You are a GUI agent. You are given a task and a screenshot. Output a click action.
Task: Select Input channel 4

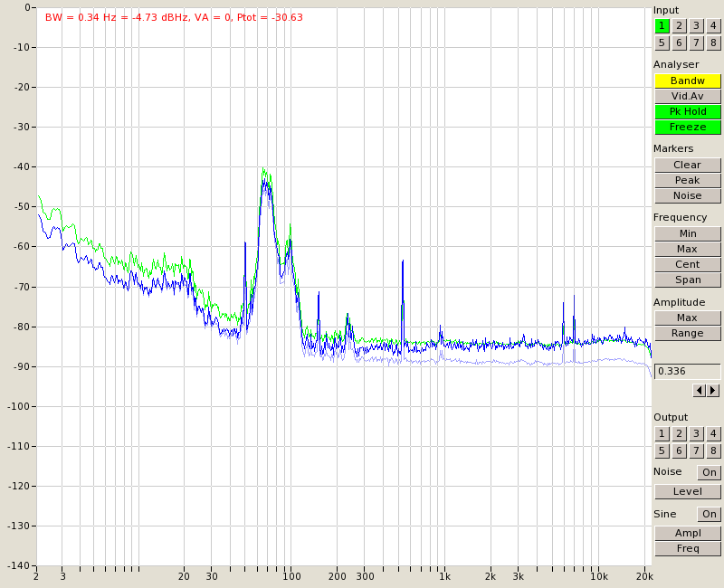[x=713, y=26]
